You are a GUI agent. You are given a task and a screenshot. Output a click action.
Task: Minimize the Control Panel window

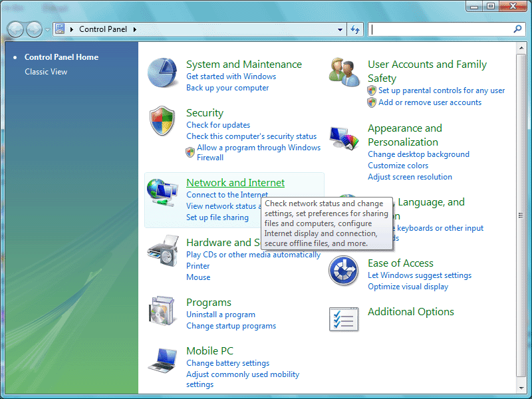coord(474,7)
